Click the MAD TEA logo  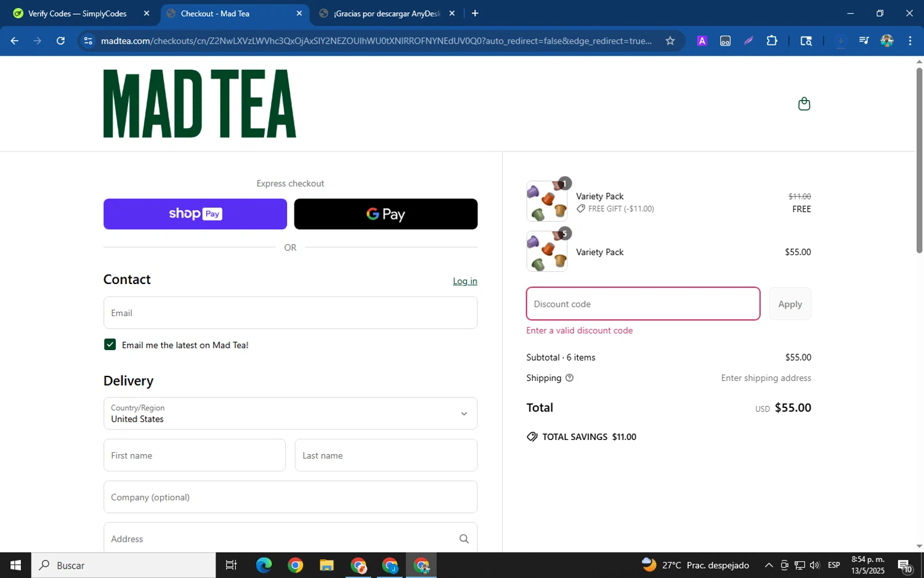click(x=200, y=104)
